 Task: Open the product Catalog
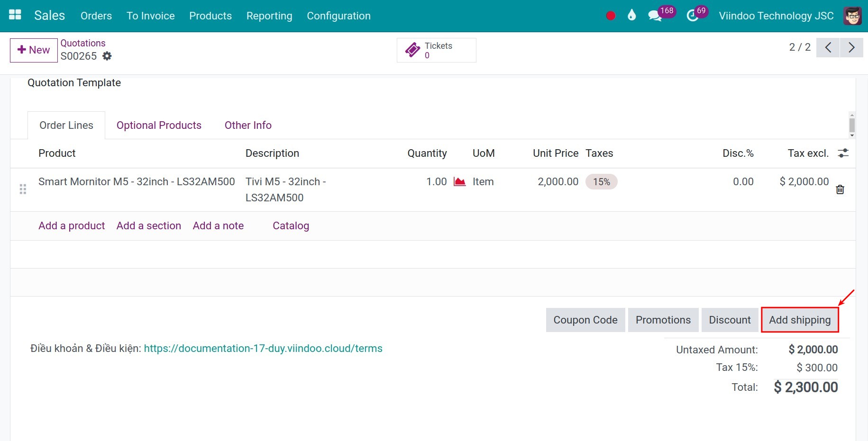[x=291, y=225]
